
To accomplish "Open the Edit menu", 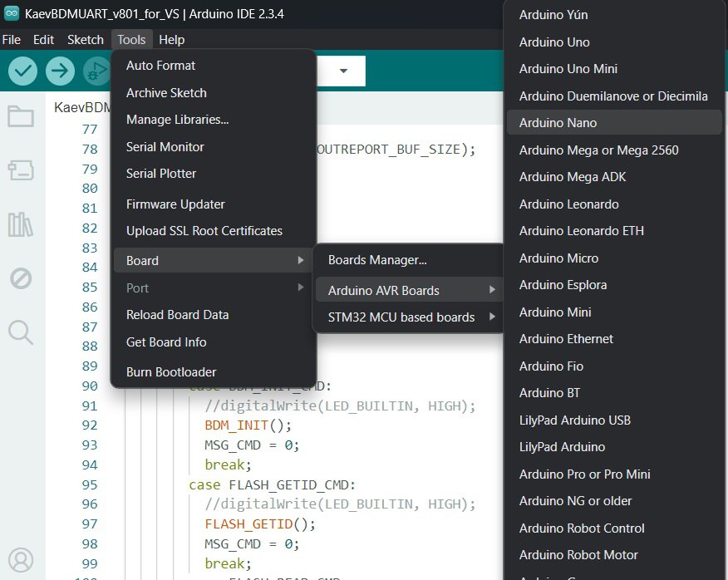I will tap(44, 40).
